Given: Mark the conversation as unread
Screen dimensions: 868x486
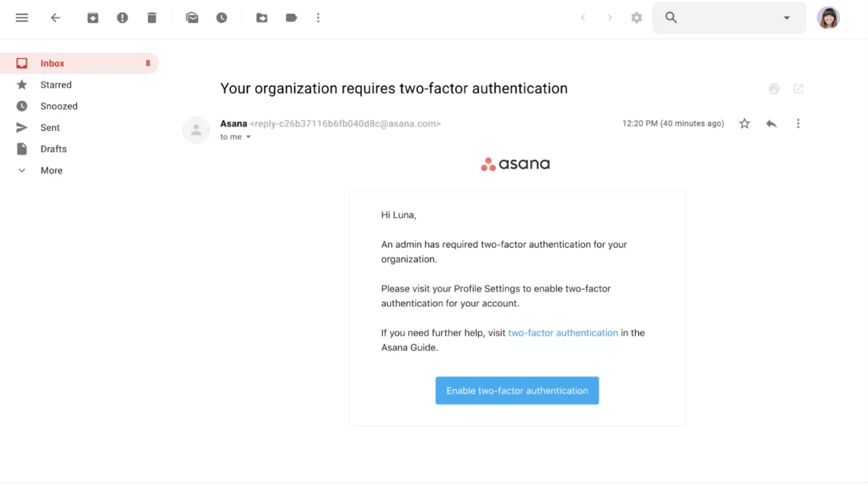Looking at the screenshot, I should tap(192, 17).
